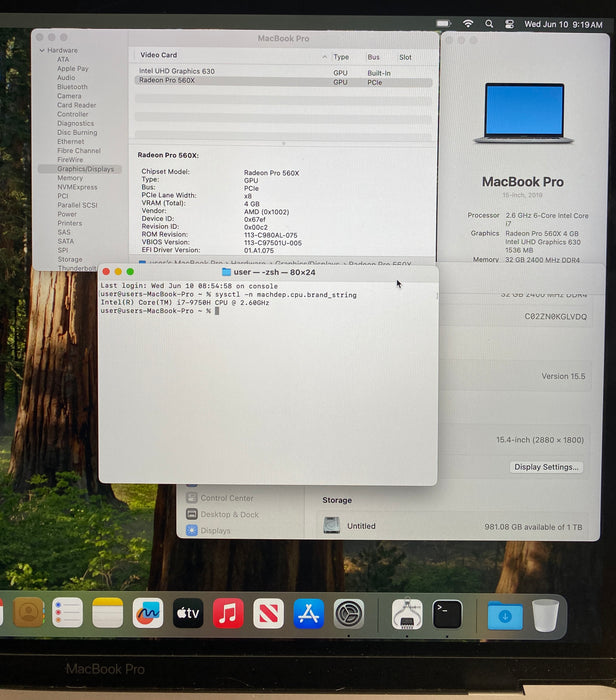Select Controller in the Hardware sidebar
616x700 pixels.
[73, 114]
